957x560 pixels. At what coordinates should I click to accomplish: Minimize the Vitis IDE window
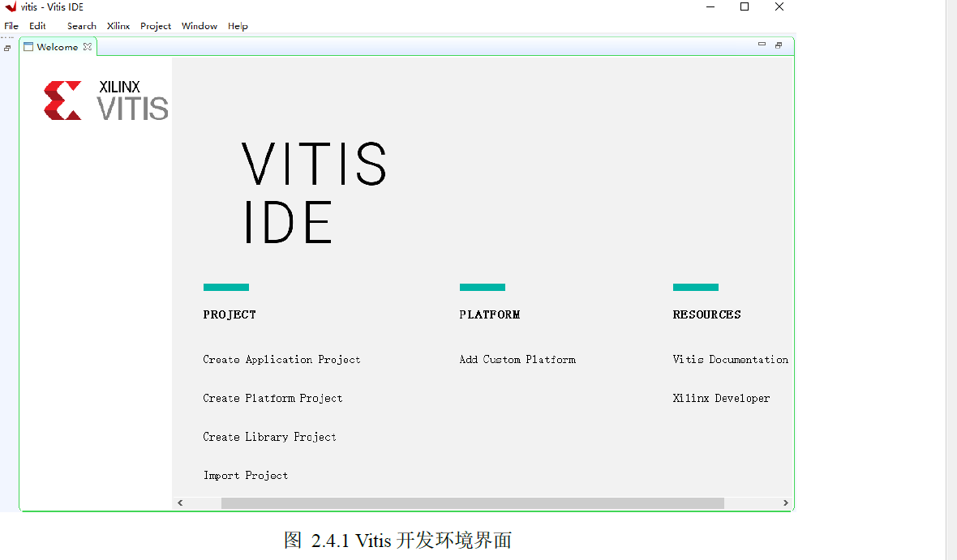[710, 6]
